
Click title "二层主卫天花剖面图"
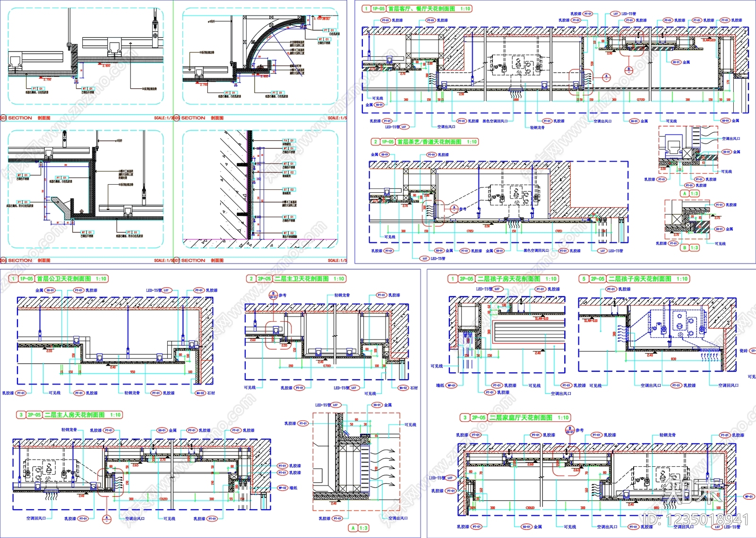[x=301, y=279]
